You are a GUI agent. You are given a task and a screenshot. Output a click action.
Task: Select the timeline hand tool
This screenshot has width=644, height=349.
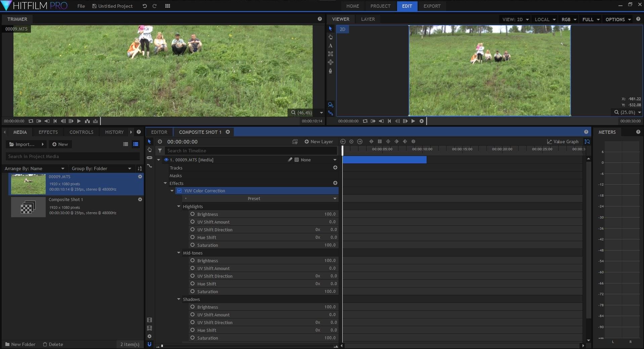tap(149, 150)
